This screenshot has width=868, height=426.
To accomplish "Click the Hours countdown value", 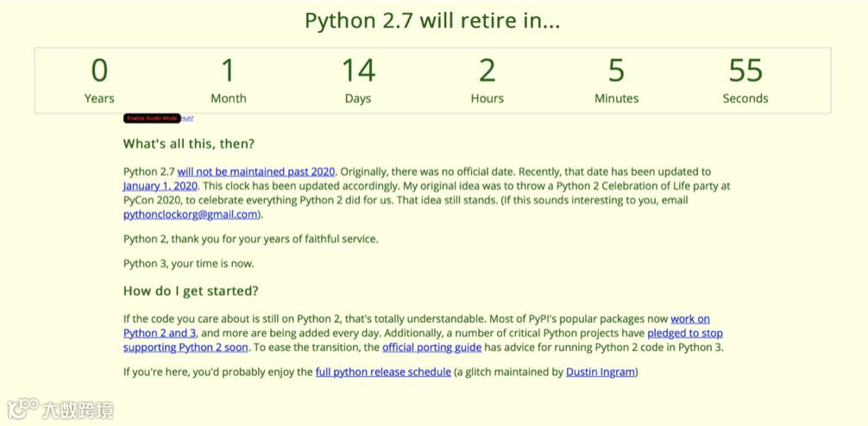I will [x=487, y=71].
